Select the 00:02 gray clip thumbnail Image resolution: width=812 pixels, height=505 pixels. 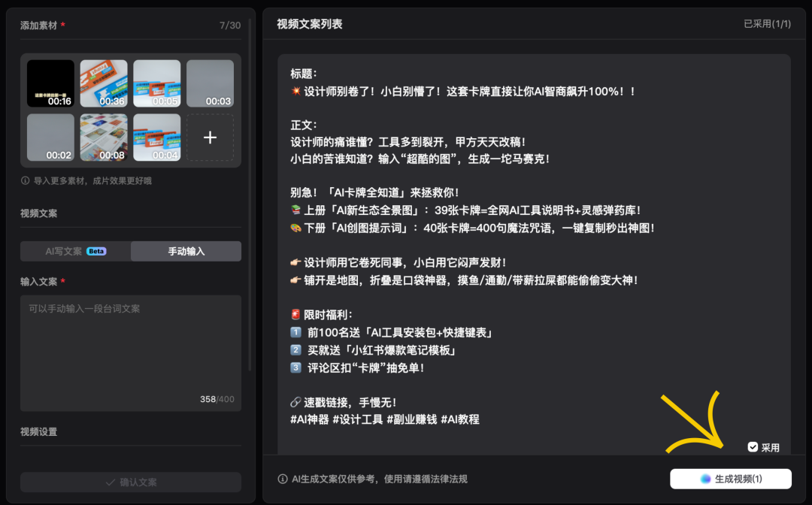click(x=50, y=137)
